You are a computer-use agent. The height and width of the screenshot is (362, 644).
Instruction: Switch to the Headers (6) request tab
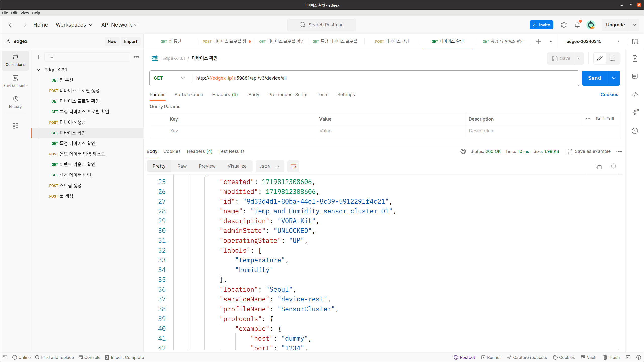coord(225,95)
